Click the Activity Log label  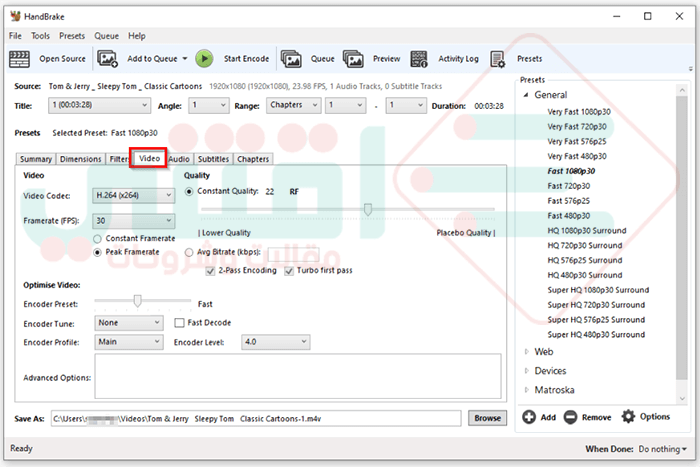[x=458, y=59]
